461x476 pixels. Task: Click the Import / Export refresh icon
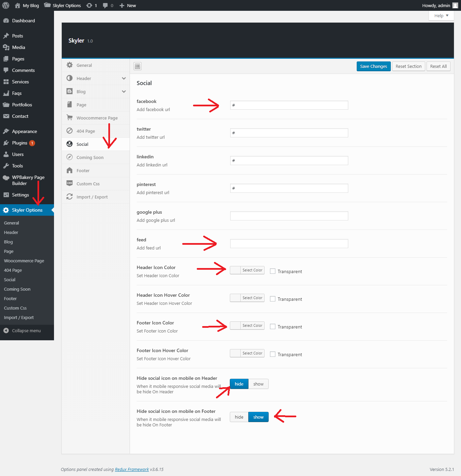point(70,196)
